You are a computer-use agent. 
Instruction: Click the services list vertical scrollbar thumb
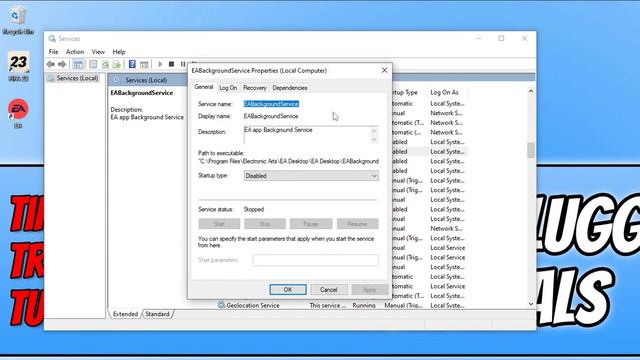(x=531, y=150)
